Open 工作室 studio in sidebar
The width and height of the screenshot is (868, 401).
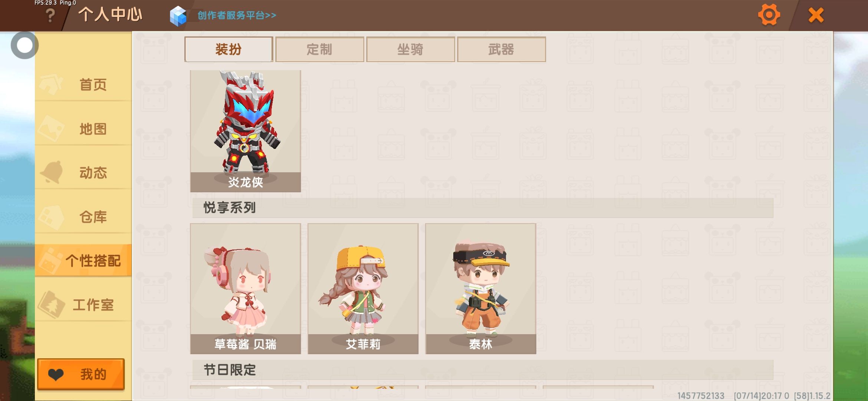(83, 305)
